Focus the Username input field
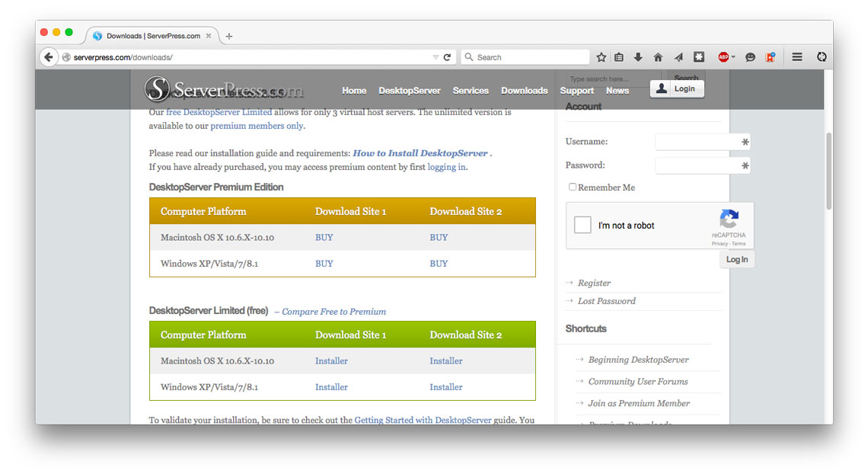Screen dimensions: 868x474 point(703,142)
